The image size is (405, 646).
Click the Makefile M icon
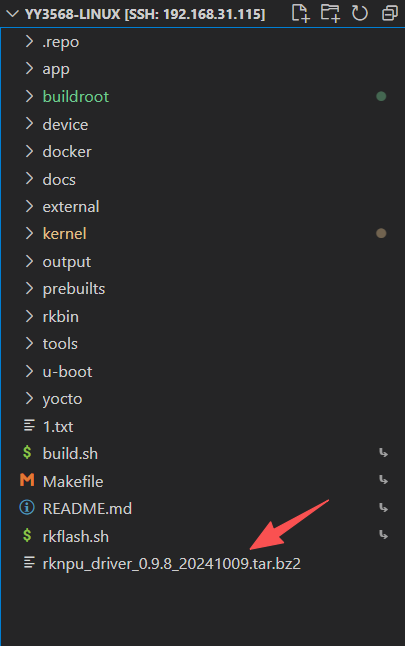point(27,480)
